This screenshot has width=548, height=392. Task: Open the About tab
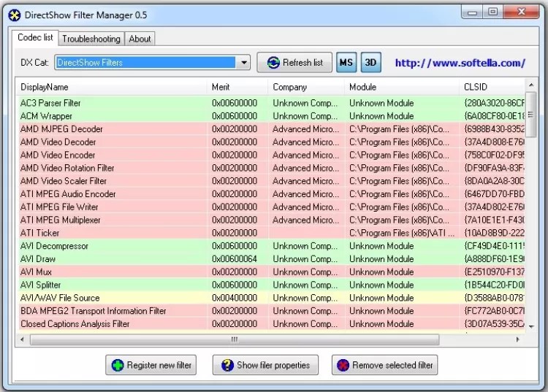pyautogui.click(x=140, y=39)
